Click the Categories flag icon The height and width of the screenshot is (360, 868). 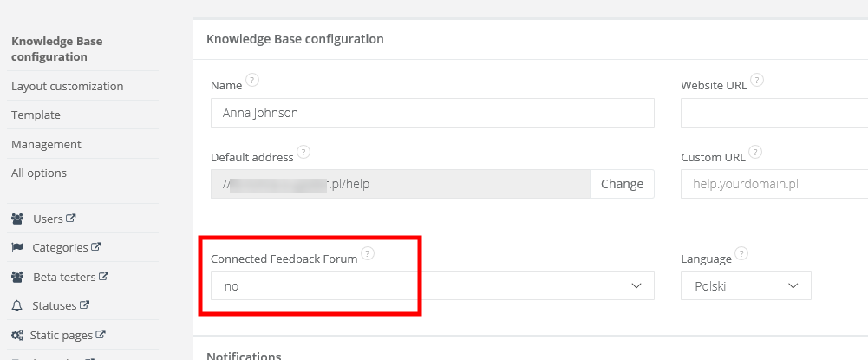coord(17,247)
